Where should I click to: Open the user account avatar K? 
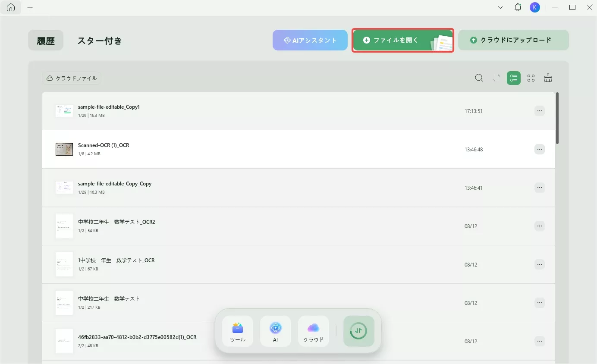[x=535, y=7]
